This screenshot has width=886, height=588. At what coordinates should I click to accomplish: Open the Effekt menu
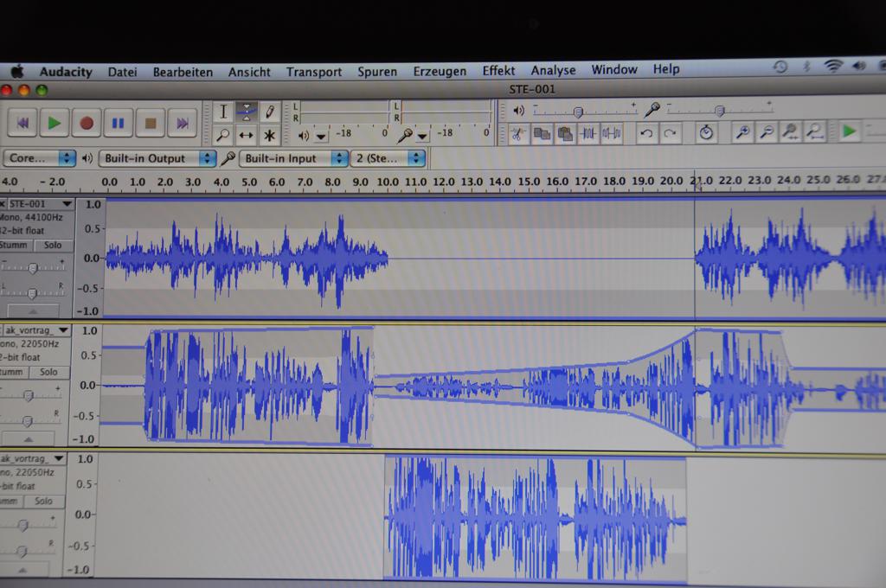(x=498, y=71)
